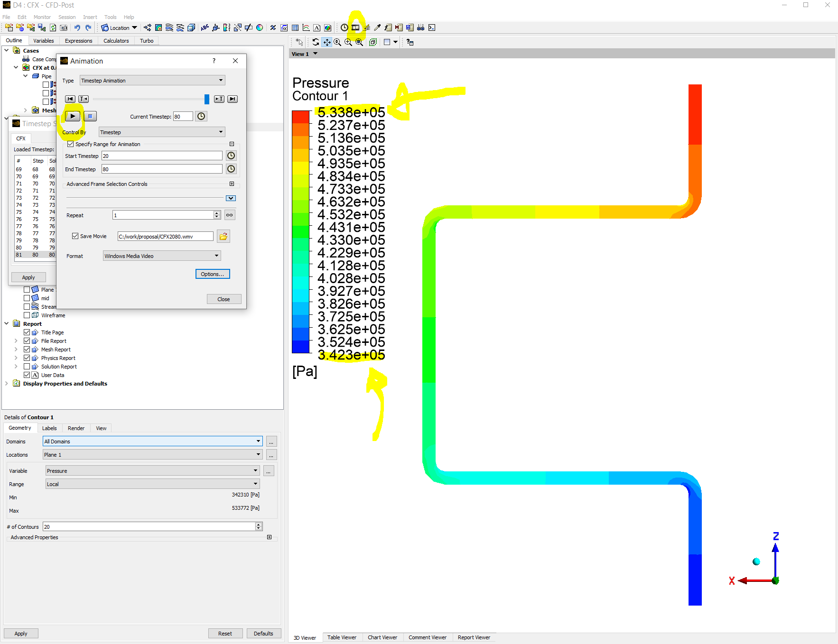This screenshot has width=838, height=644.
Task: Uncheck Specify Range for Animation
Action: pos(71,144)
